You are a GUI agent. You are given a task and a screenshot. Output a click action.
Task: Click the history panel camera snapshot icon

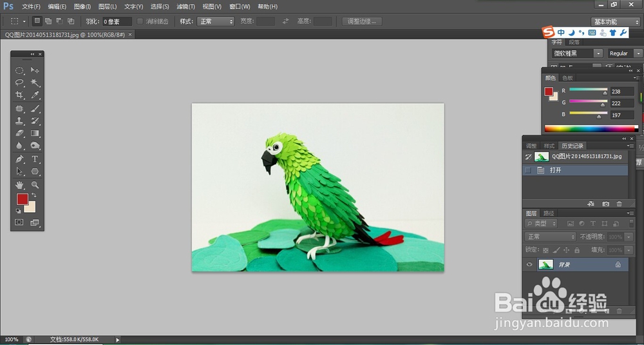(605, 204)
